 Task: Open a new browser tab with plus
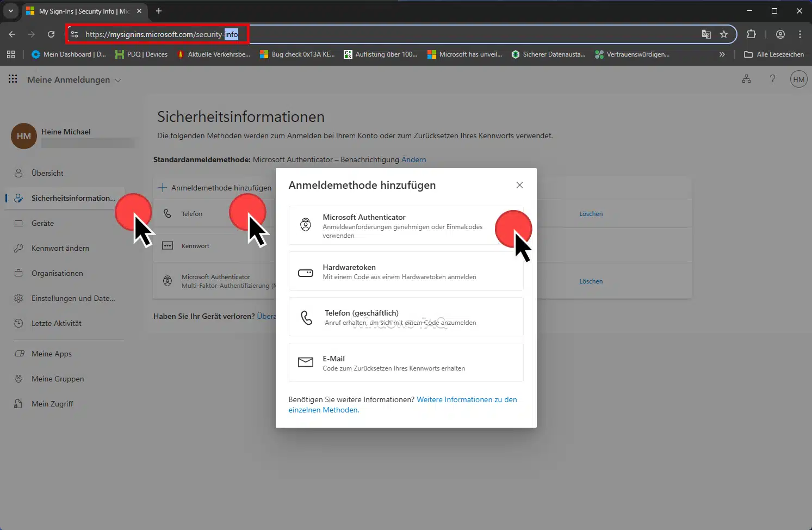tap(159, 11)
